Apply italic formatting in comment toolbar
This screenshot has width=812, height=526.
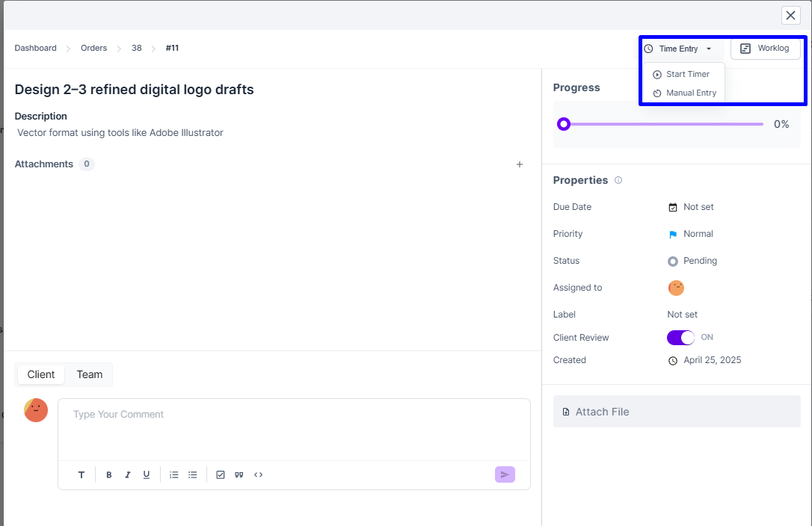128,475
